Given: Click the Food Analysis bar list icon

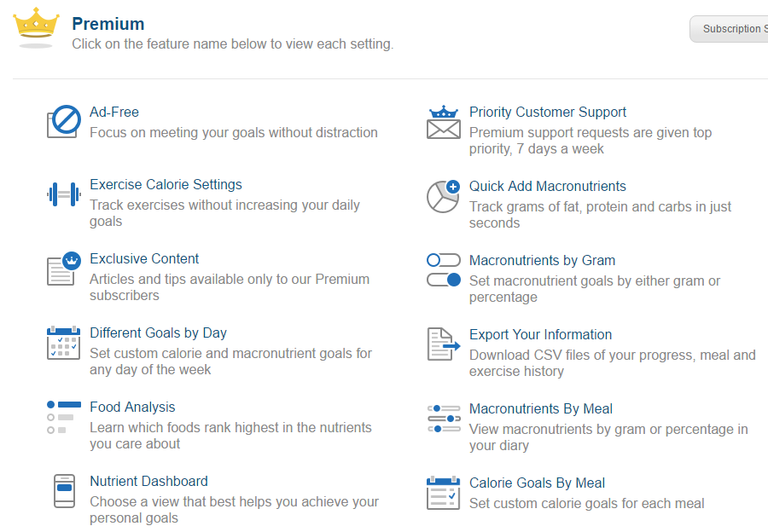Looking at the screenshot, I should click(64, 417).
